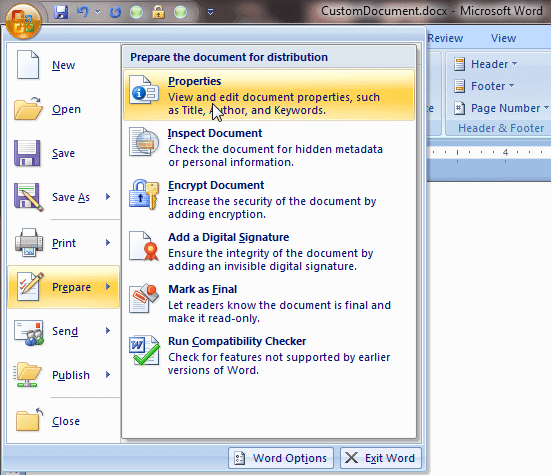Image resolution: width=552 pixels, height=476 pixels.
Task: Click the Save floppy disk menu icon
Action: coord(27,153)
